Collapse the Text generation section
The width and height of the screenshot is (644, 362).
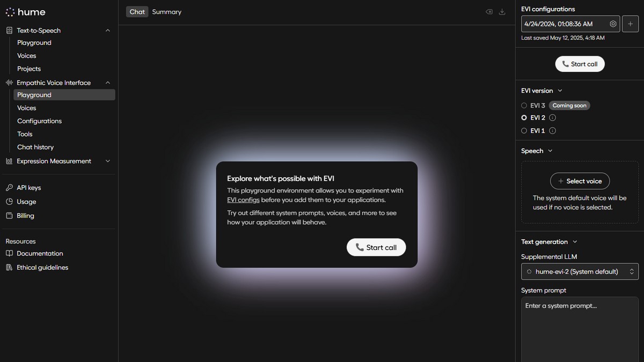point(575,242)
